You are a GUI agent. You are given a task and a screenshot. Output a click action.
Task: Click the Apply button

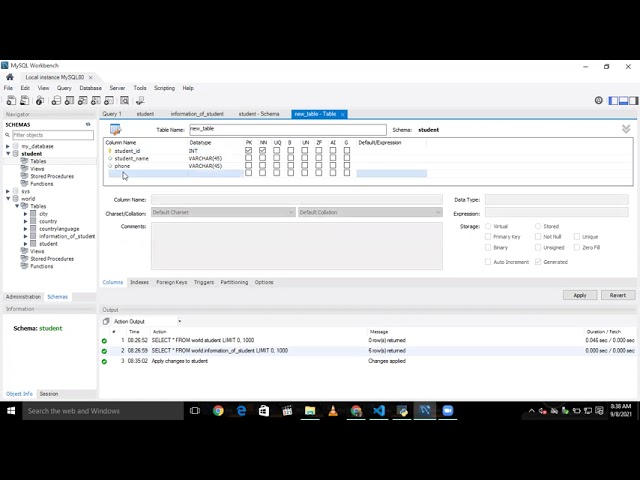(580, 295)
